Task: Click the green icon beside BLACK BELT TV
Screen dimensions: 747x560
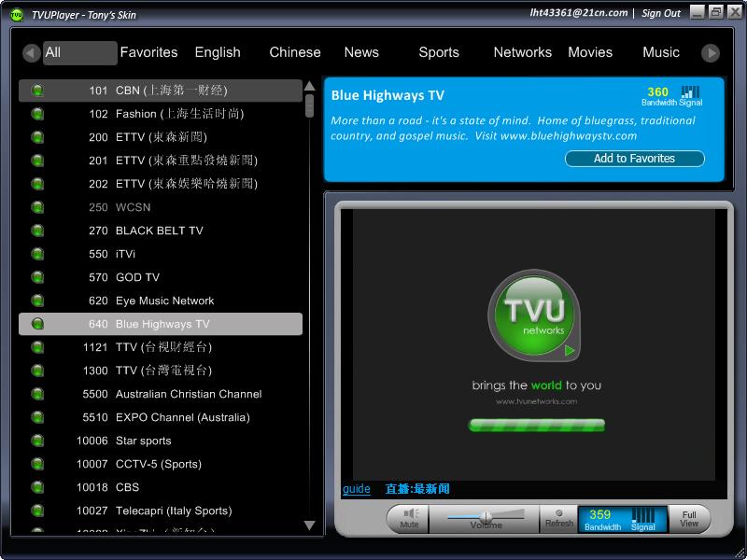Action: click(37, 231)
